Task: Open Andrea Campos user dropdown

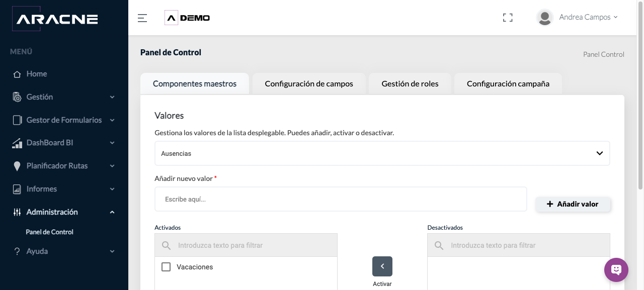Action: pyautogui.click(x=588, y=17)
